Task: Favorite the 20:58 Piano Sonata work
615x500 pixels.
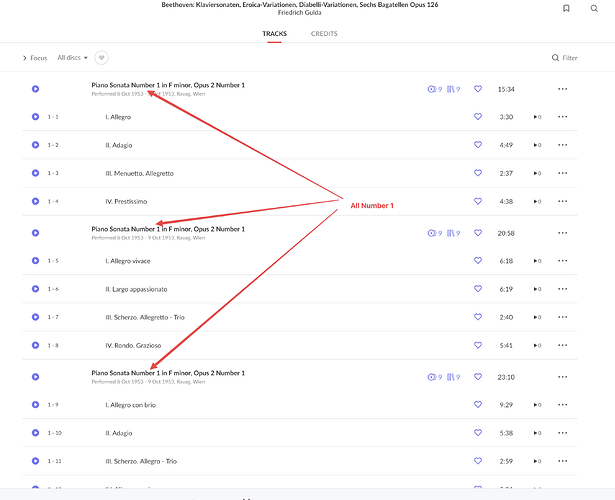Action: tap(478, 233)
